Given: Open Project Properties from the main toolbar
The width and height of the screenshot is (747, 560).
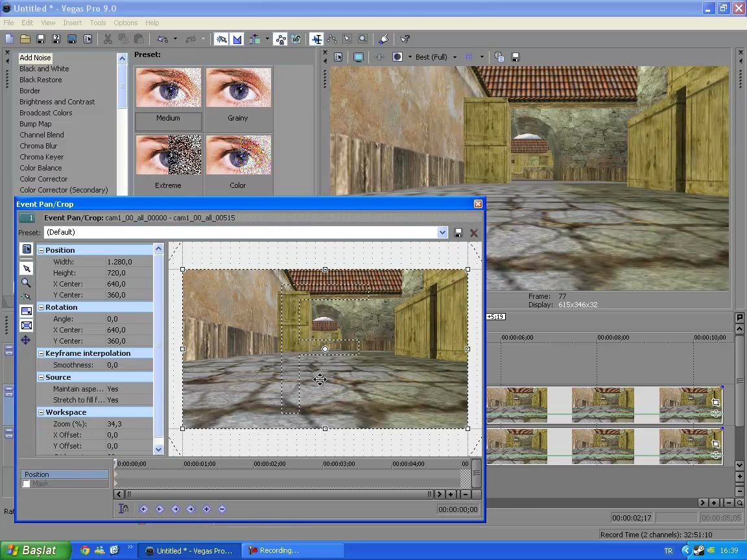Looking at the screenshot, I should pos(88,39).
